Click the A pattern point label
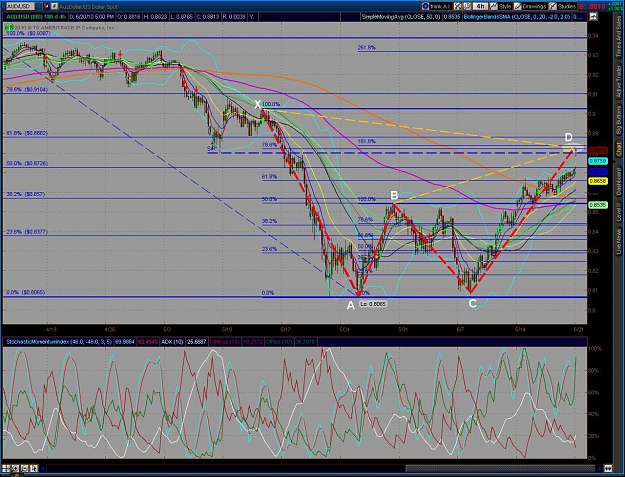 [350, 306]
